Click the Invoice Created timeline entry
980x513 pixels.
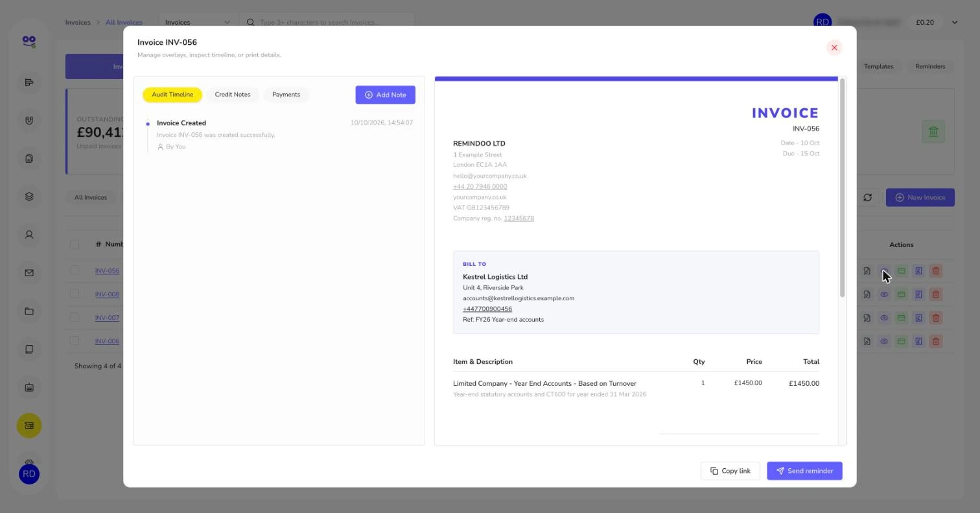point(279,134)
